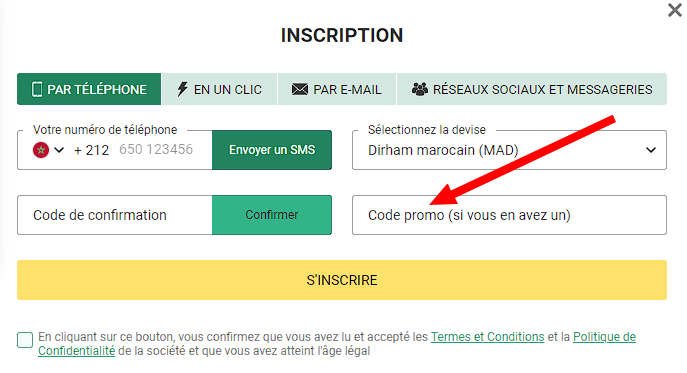The image size is (687, 373).
Task: Click the yellow S'inscrire button
Action: [342, 280]
